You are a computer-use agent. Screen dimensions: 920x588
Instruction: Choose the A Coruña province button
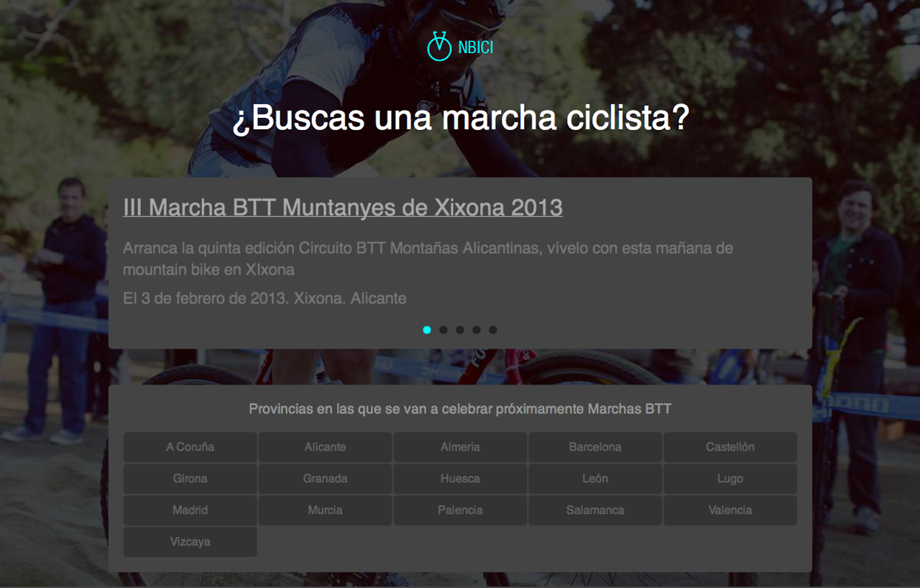(190, 447)
